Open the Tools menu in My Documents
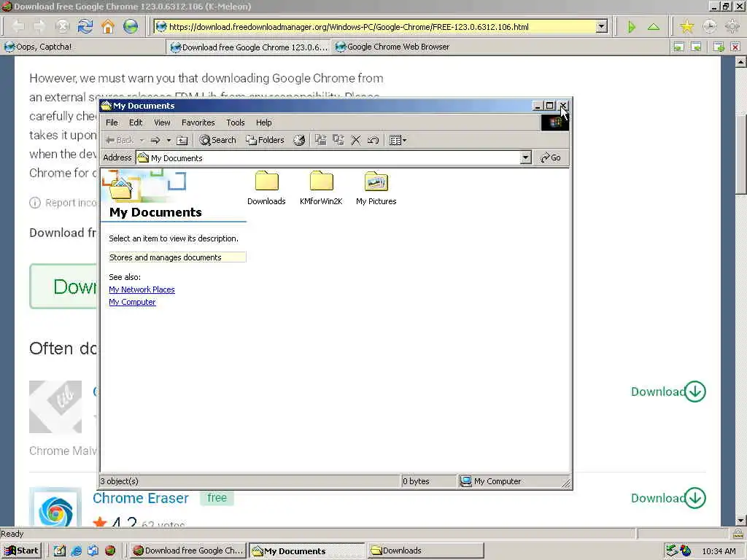The image size is (747, 560). coord(236,122)
